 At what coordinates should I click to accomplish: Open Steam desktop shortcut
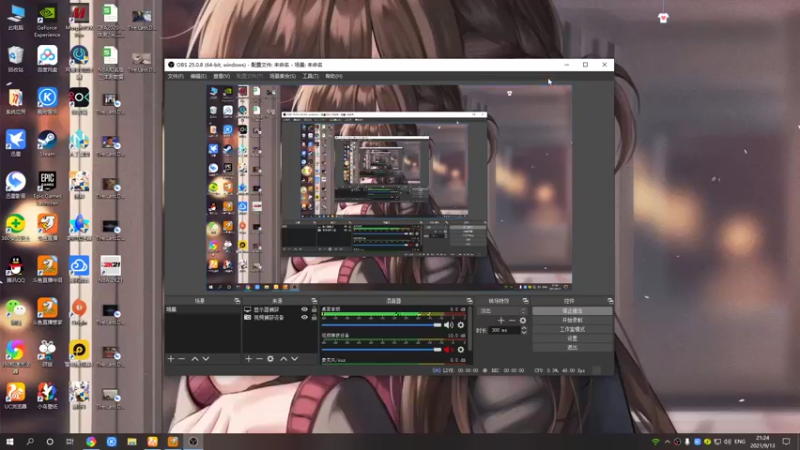47,143
